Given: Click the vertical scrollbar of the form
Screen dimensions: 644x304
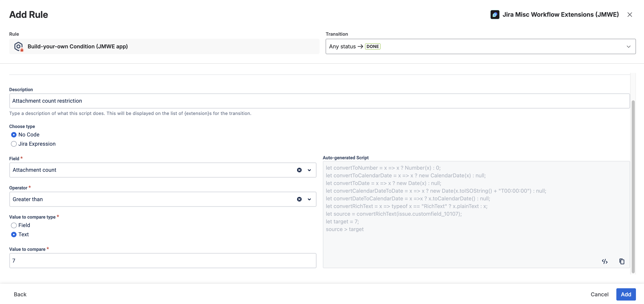Looking at the screenshot, I should coord(633,187).
